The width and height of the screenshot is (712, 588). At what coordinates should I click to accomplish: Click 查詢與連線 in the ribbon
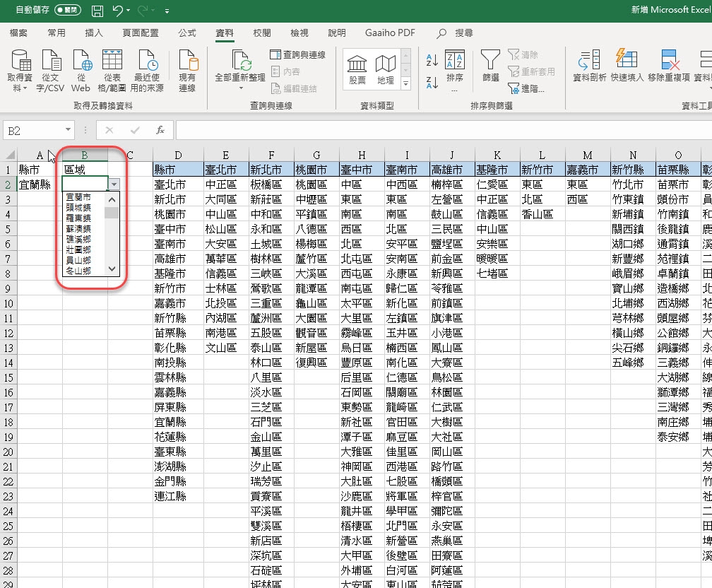298,54
